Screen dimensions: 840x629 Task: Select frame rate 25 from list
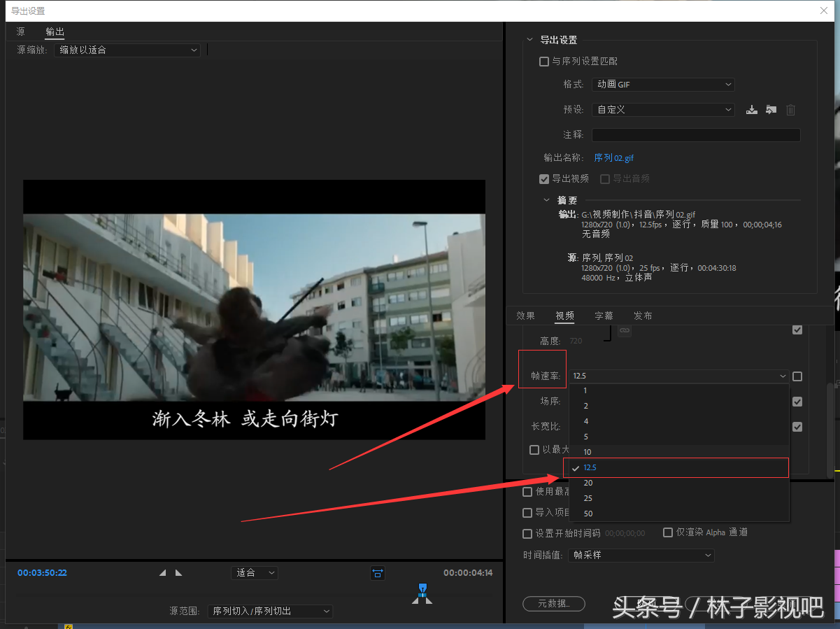pyautogui.click(x=679, y=498)
